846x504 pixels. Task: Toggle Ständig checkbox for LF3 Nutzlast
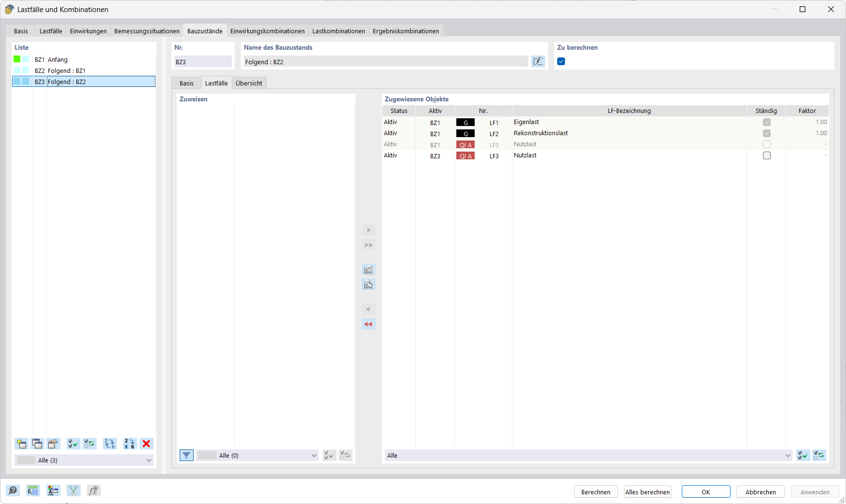(x=766, y=155)
